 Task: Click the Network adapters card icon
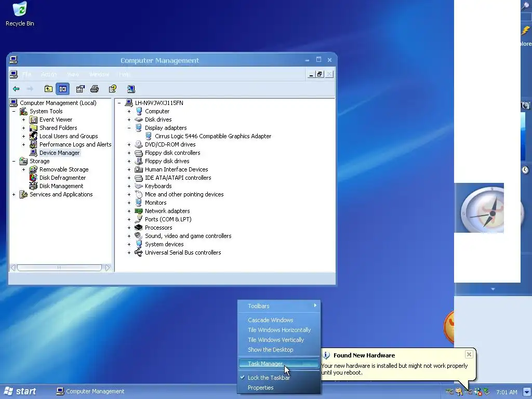(x=138, y=211)
